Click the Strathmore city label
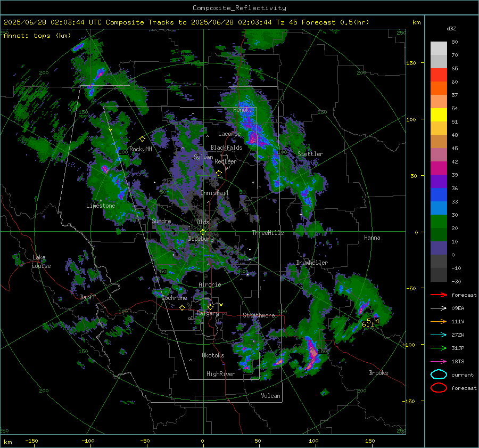 [259, 315]
